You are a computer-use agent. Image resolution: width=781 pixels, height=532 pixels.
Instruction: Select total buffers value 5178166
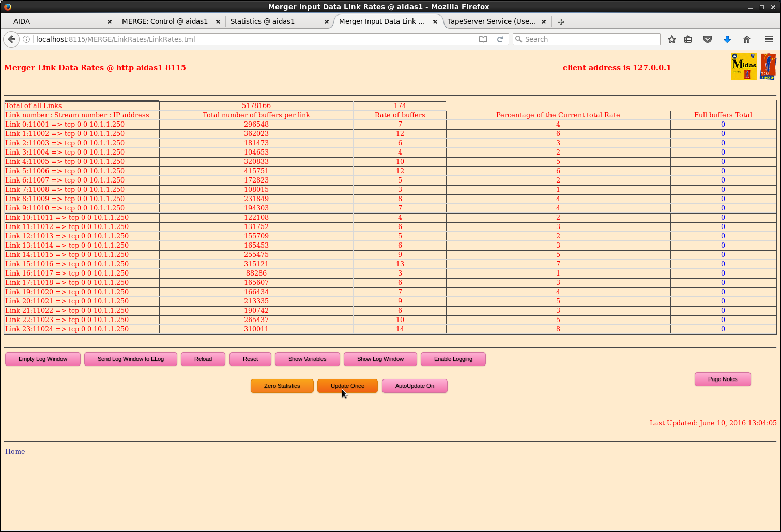click(256, 105)
